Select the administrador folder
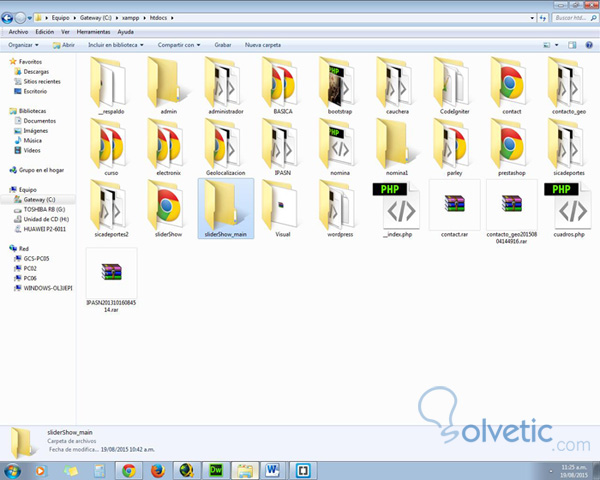Image resolution: width=600 pixels, height=480 pixels. [x=226, y=85]
